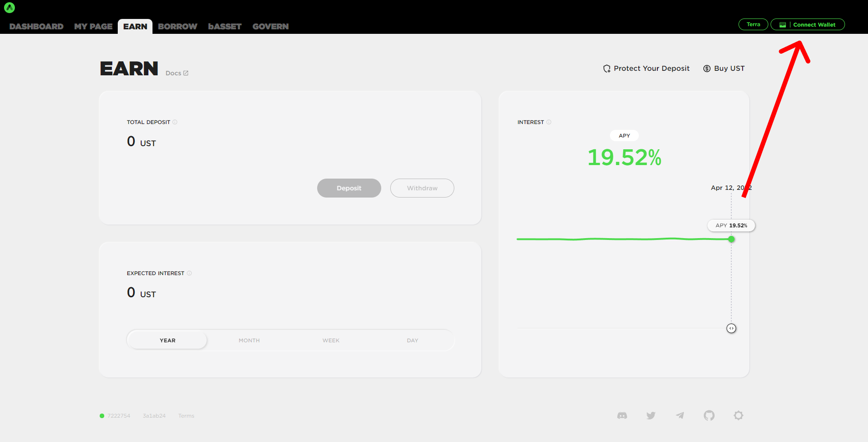This screenshot has height=442, width=868.
Task: Click the EXPECTED INTEREST label
Action: click(156, 273)
